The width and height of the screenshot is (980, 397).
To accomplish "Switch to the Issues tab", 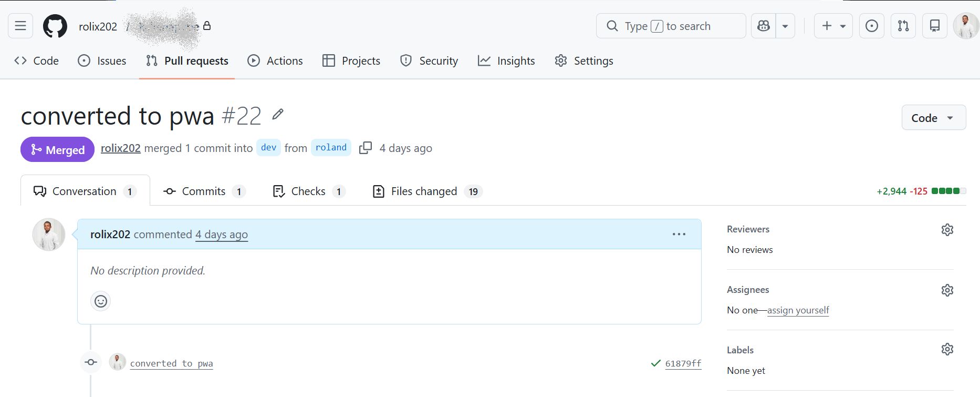I will [x=102, y=60].
